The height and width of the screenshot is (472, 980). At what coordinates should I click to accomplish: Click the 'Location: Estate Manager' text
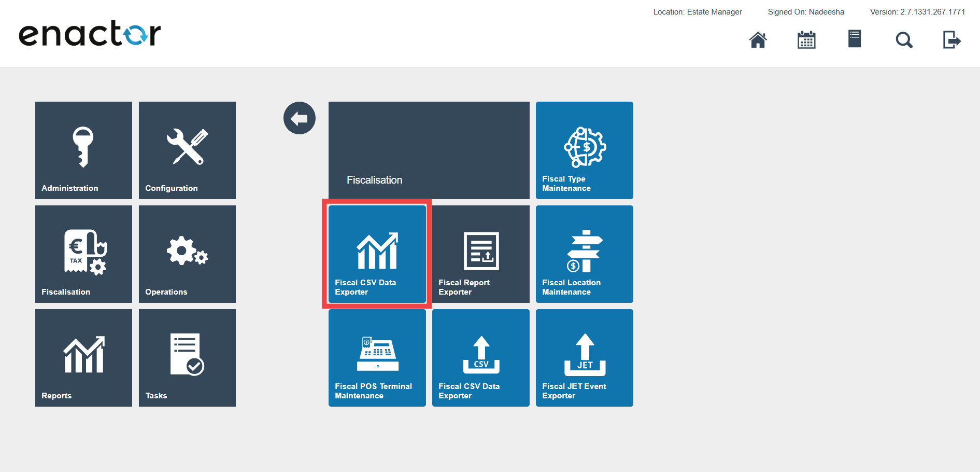(x=698, y=12)
